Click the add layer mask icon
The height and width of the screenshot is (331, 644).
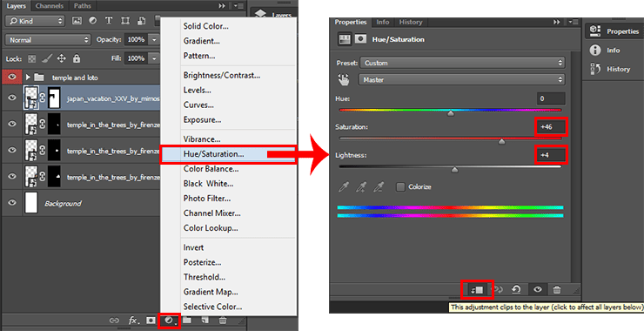[151, 321]
